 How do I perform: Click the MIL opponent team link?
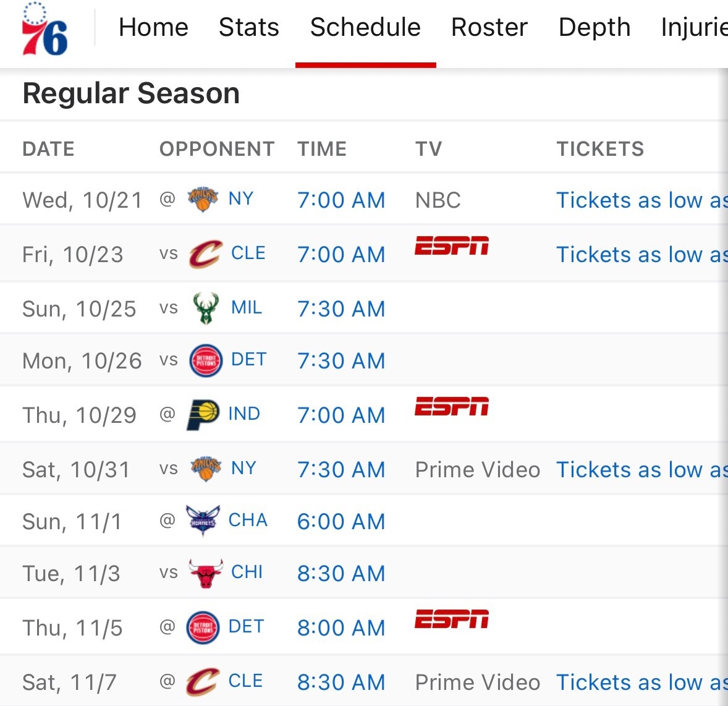(247, 307)
